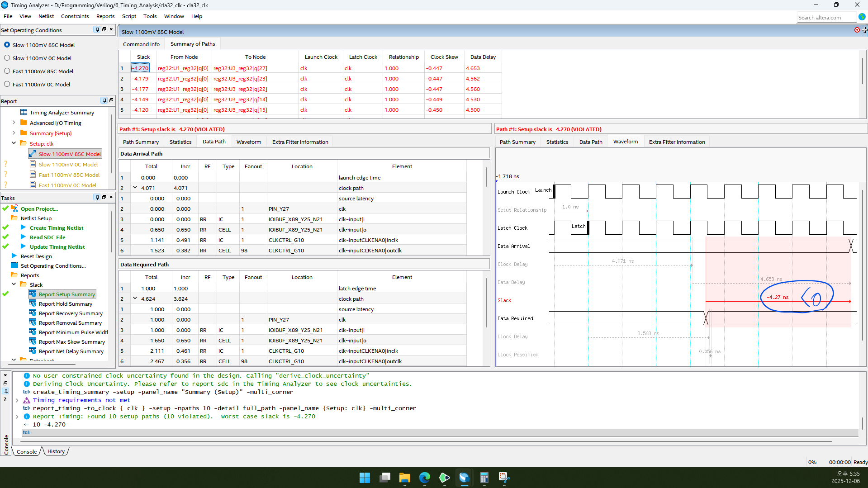
Task: Click the Search altera.com input field
Action: pos(826,18)
